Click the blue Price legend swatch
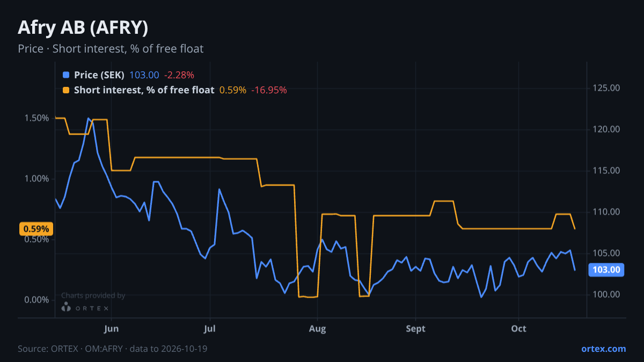The image size is (644, 362). coord(66,75)
